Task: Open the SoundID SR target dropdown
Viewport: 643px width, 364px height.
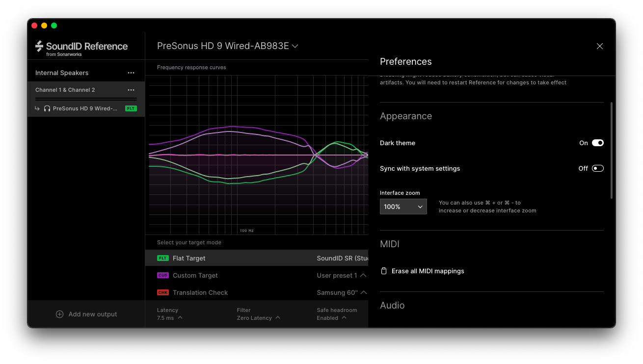Action: [x=342, y=258]
